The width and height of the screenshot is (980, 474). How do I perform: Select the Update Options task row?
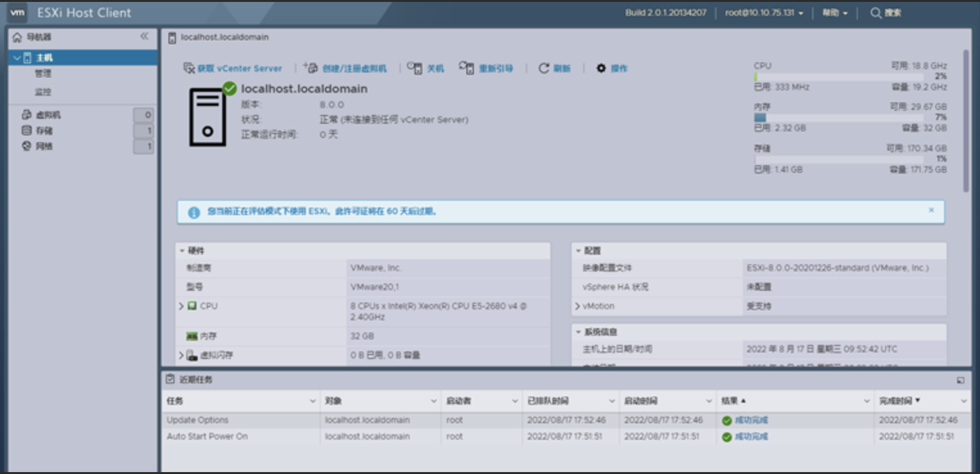pyautogui.click(x=566, y=420)
